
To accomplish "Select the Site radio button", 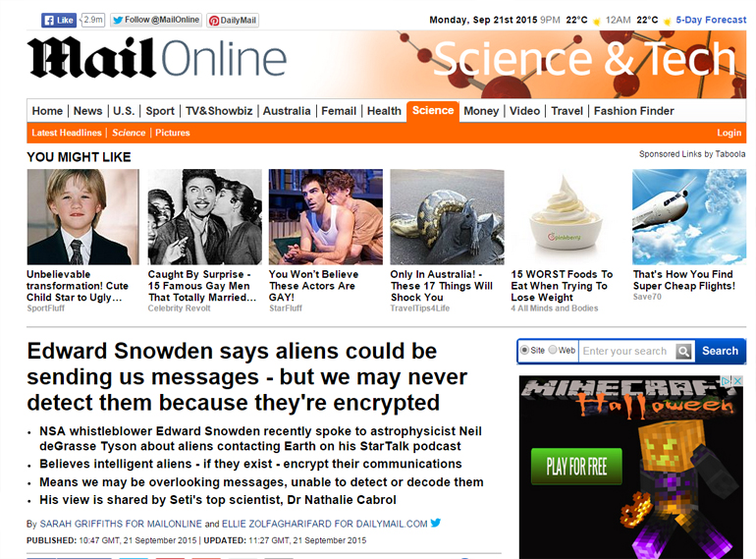I will pyautogui.click(x=524, y=350).
